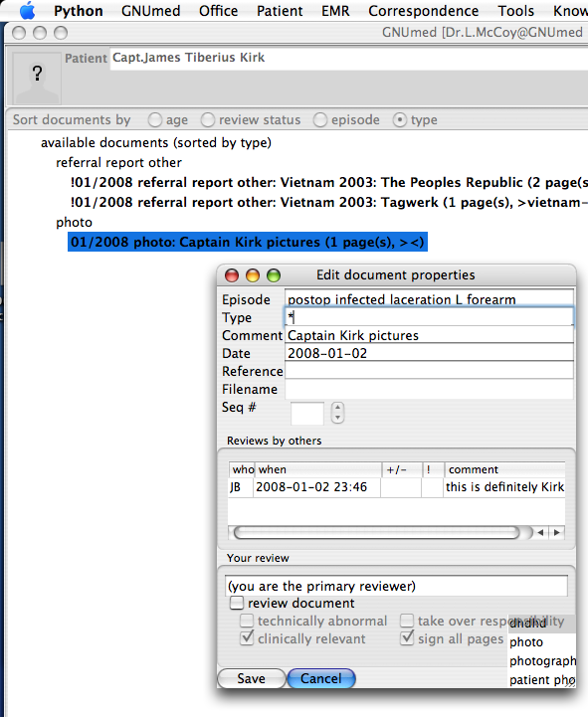588x717 pixels.
Task: Toggle the take over responsibility checkbox
Action: [407, 621]
